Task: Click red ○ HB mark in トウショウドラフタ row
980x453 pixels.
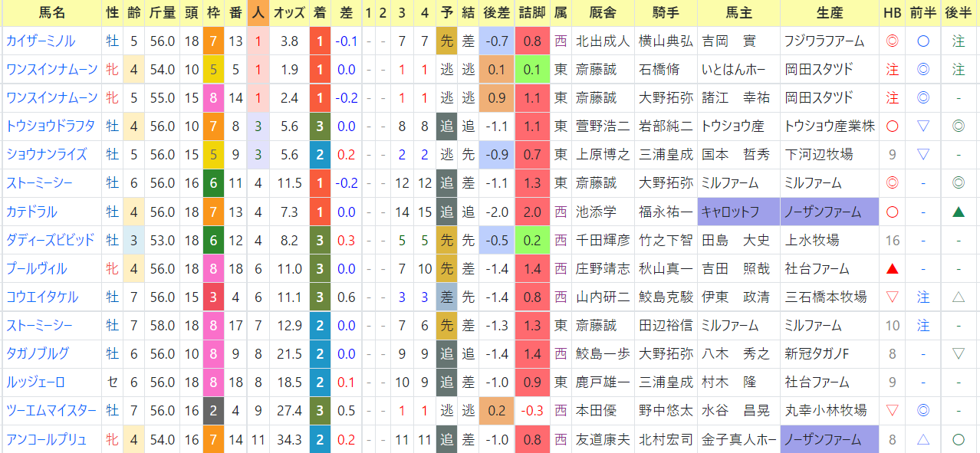Action: 892,126
